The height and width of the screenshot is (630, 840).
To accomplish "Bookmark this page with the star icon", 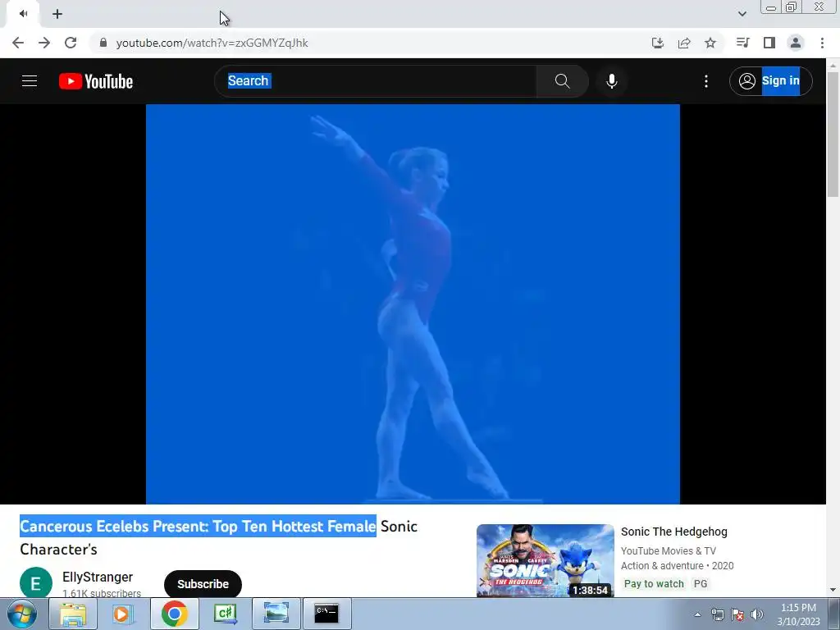I will coord(710,43).
